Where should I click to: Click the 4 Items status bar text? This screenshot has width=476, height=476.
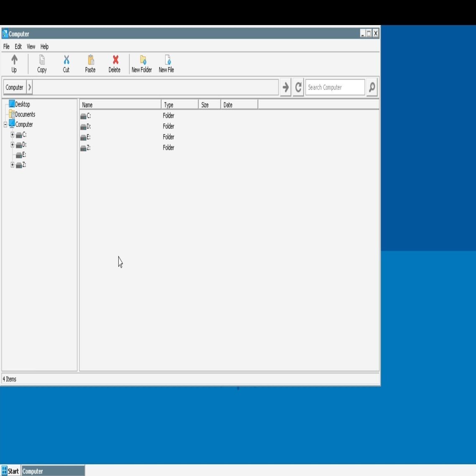(9, 379)
